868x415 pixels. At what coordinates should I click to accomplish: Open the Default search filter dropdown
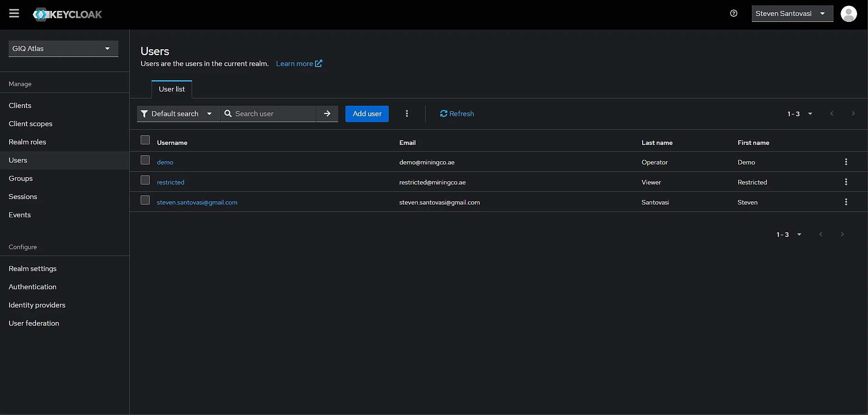tap(178, 114)
